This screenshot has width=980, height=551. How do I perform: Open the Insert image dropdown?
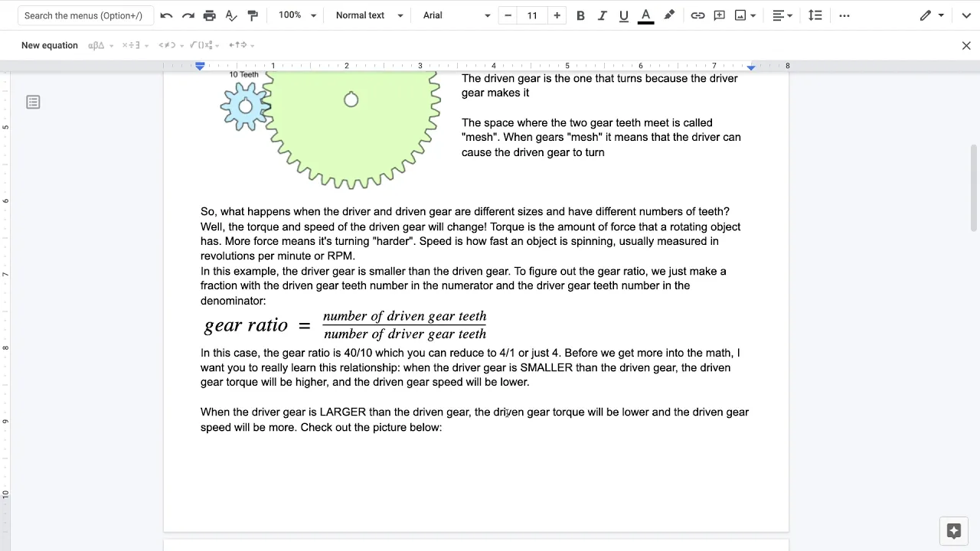tap(745, 15)
